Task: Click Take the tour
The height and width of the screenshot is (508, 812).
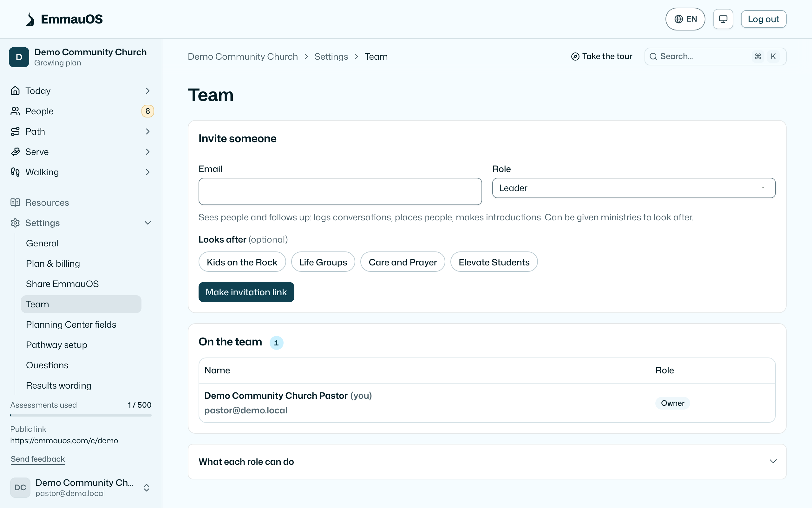Action: [602, 56]
